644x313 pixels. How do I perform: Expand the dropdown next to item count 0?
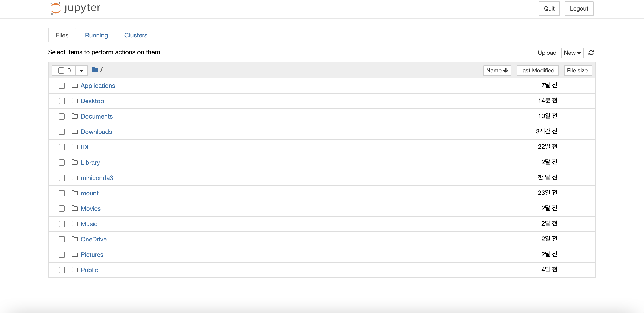(x=82, y=70)
